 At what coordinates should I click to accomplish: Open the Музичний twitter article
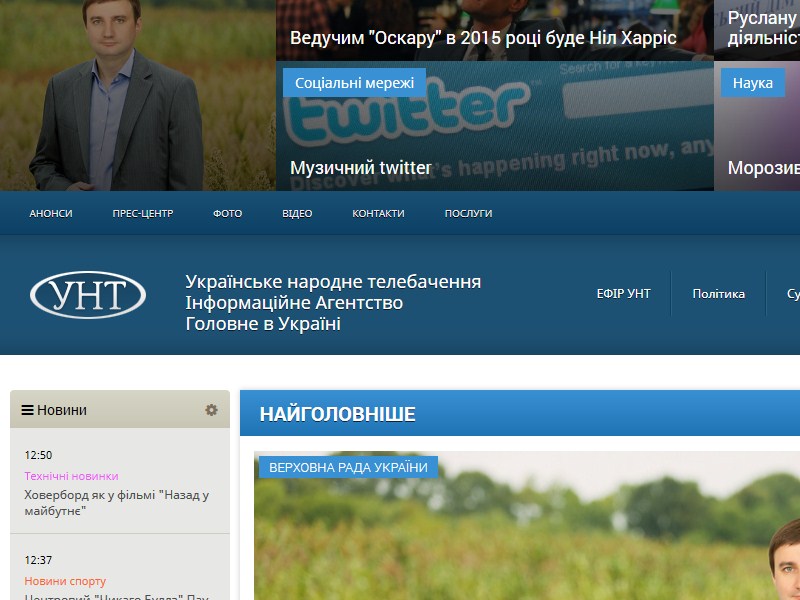[x=361, y=168]
